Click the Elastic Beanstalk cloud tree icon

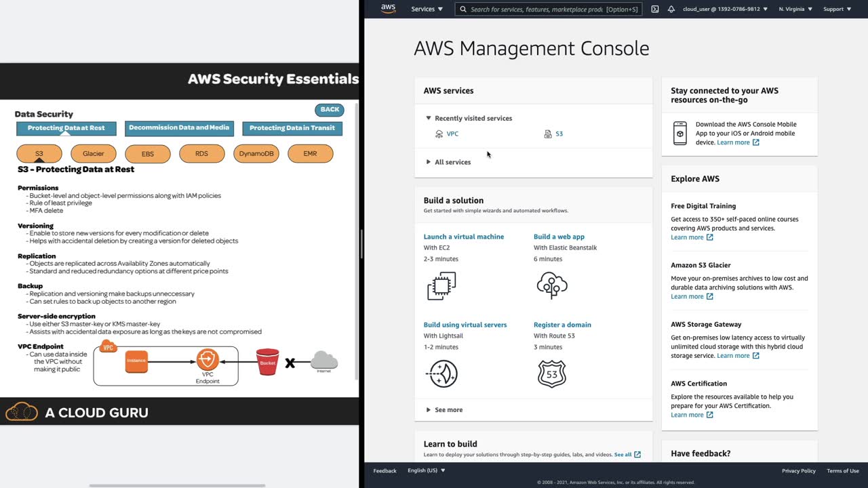tap(551, 285)
